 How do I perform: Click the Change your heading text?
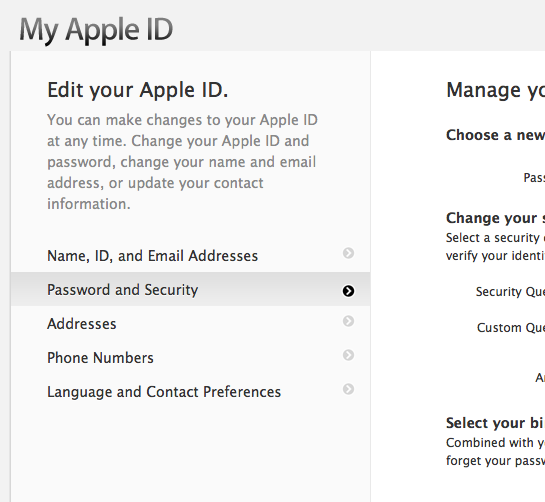coord(495,218)
